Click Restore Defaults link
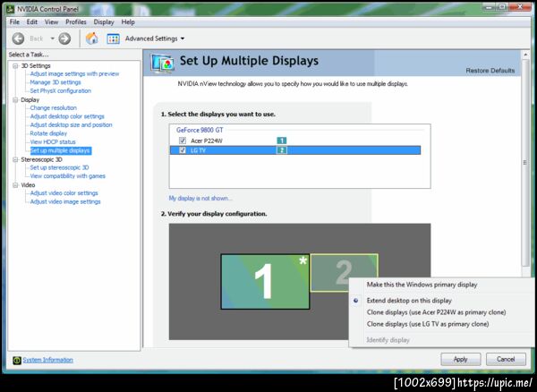This screenshot has width=537, height=392. [490, 71]
